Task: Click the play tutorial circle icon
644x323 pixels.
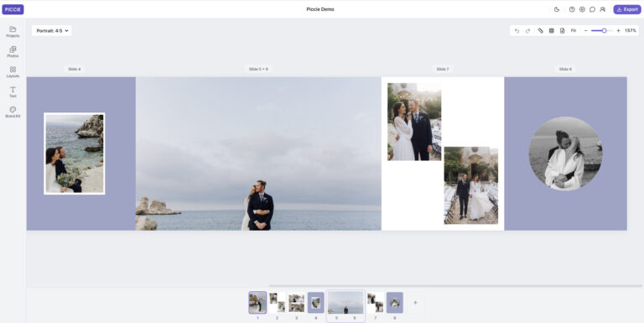Action: [582, 9]
